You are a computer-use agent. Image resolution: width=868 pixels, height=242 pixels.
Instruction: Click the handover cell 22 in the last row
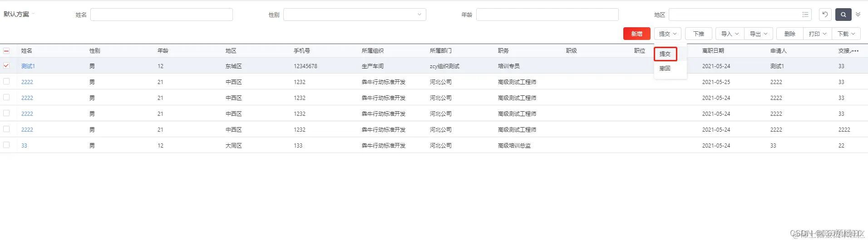(841, 146)
